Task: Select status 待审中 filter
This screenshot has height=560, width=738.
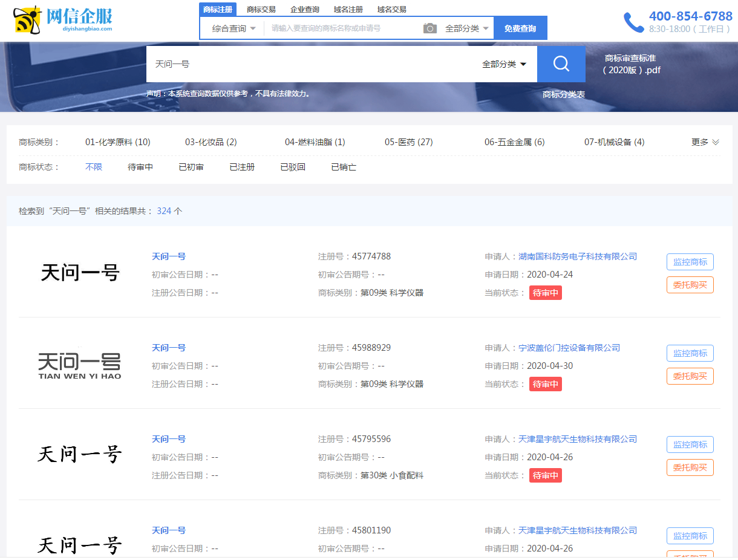Action: click(x=140, y=167)
